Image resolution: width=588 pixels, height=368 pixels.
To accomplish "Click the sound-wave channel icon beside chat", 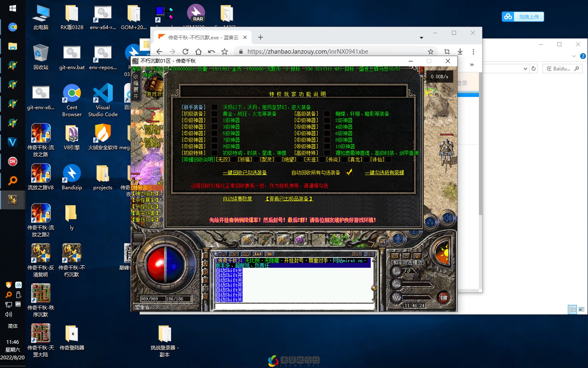I will [206, 256].
